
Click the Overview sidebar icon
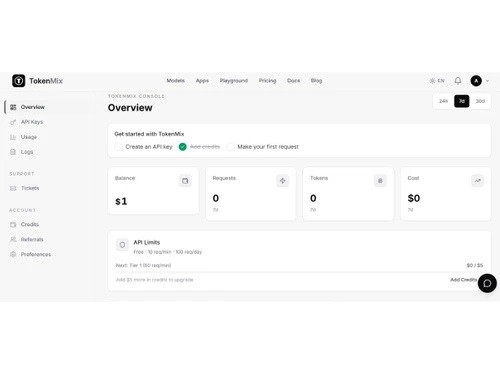click(13, 107)
